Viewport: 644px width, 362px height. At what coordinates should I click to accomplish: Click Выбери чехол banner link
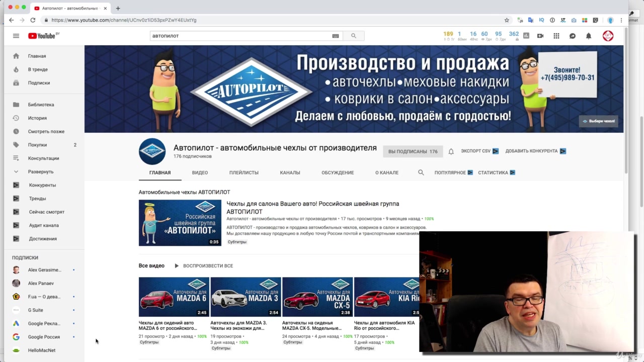coord(599,121)
